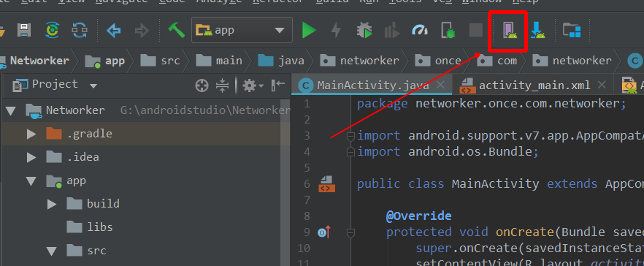644x266 pixels.
Task: Select the src folder in the tree
Action: [96, 251]
